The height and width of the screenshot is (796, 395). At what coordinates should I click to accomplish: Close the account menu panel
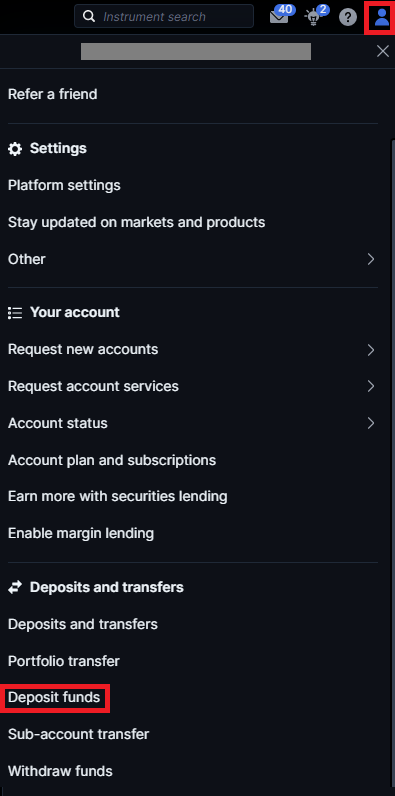click(382, 51)
